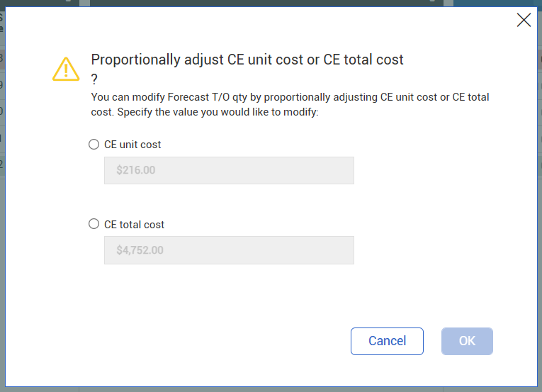Viewport: 542px width, 392px height.
Task: Click the "CE total cost" option label
Action: 134,225
